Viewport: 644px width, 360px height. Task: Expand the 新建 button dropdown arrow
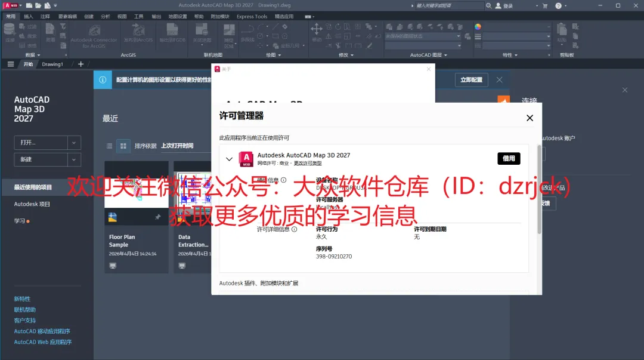click(74, 159)
